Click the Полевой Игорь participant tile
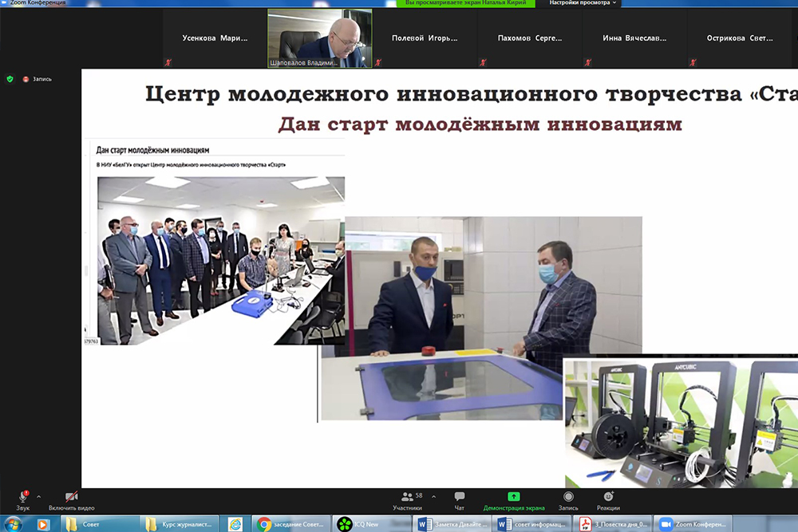 (425, 38)
